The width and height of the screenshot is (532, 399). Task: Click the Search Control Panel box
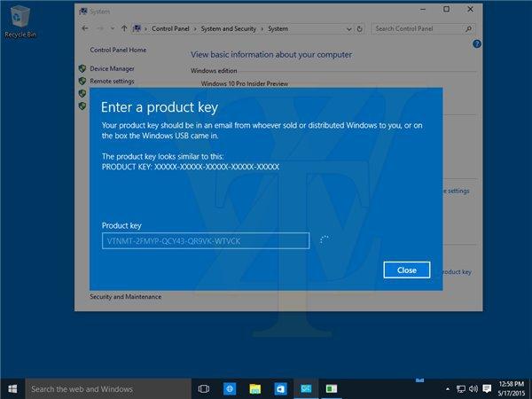coord(417,28)
